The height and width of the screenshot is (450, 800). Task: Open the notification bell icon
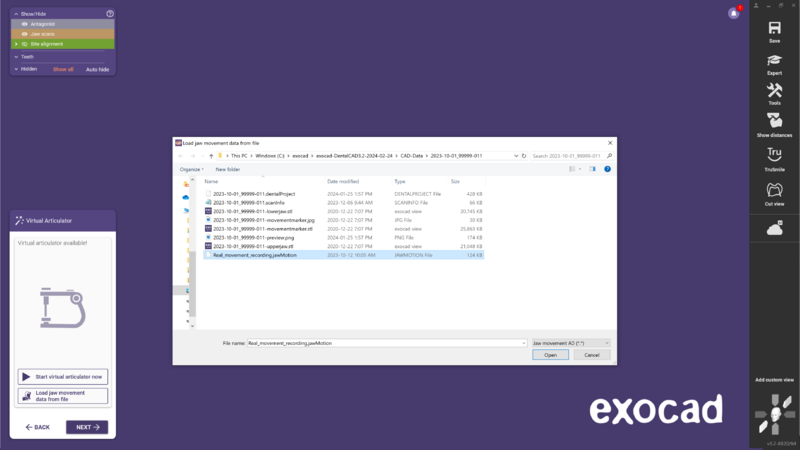734,13
